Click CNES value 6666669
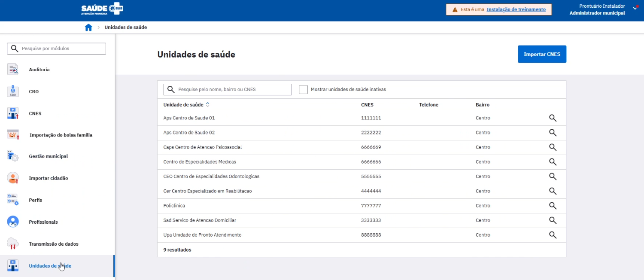644x280 pixels. (371, 147)
